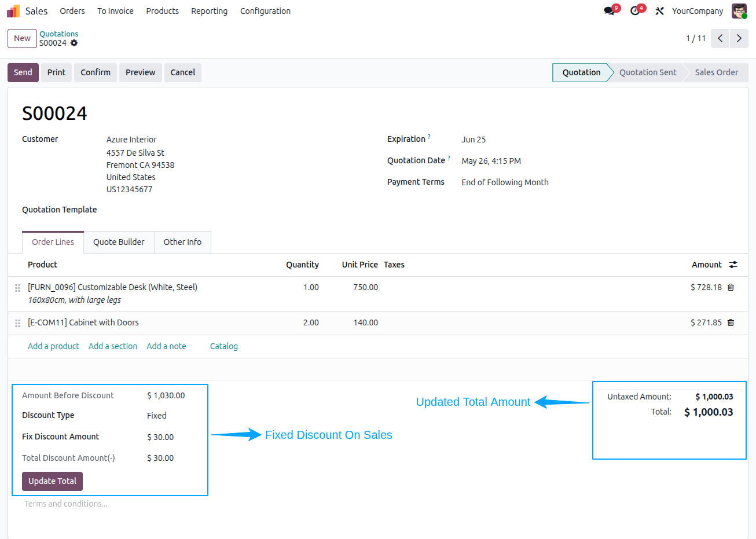
Task: Preview the quotation
Action: 140,72
